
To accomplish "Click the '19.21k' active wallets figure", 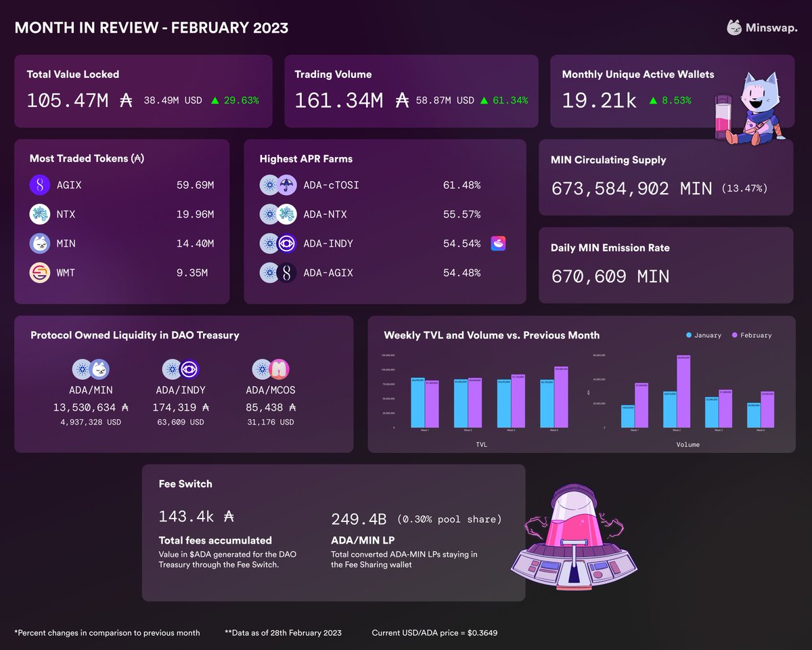I will [x=600, y=101].
